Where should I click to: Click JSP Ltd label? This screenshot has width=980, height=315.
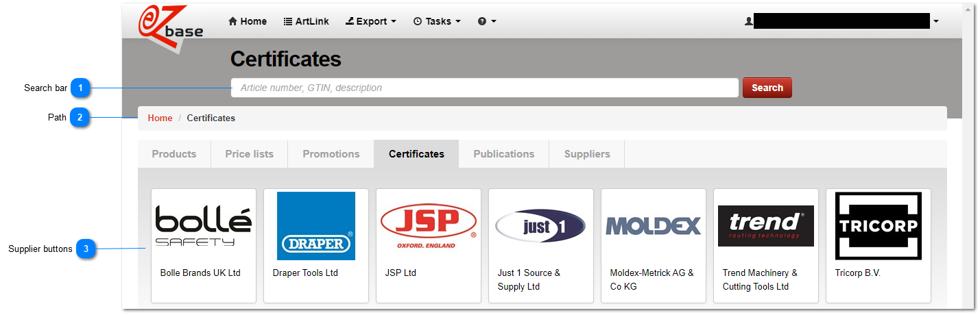401,273
